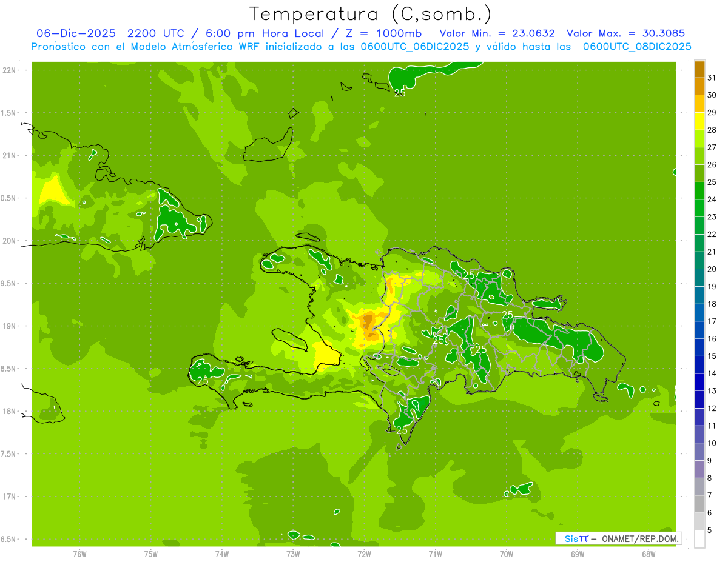The height and width of the screenshot is (562, 728).
Task: Pick the legend swatch between 27 and 28
Action: [699, 139]
